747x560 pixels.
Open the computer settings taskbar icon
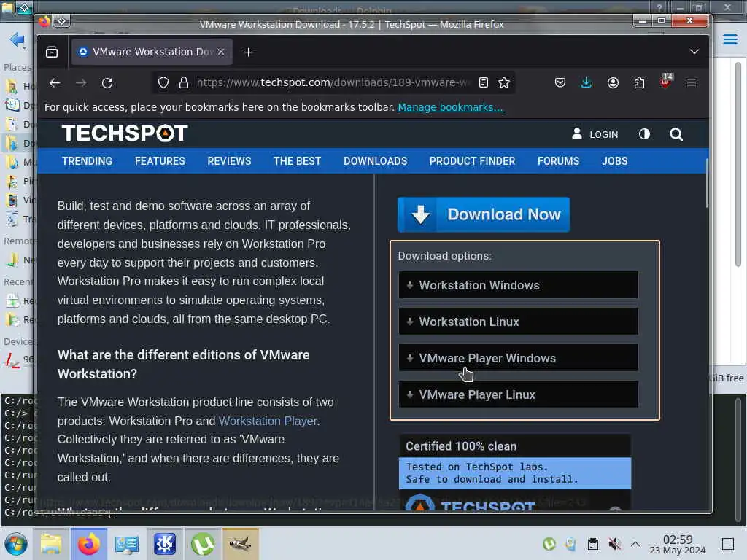point(127,544)
